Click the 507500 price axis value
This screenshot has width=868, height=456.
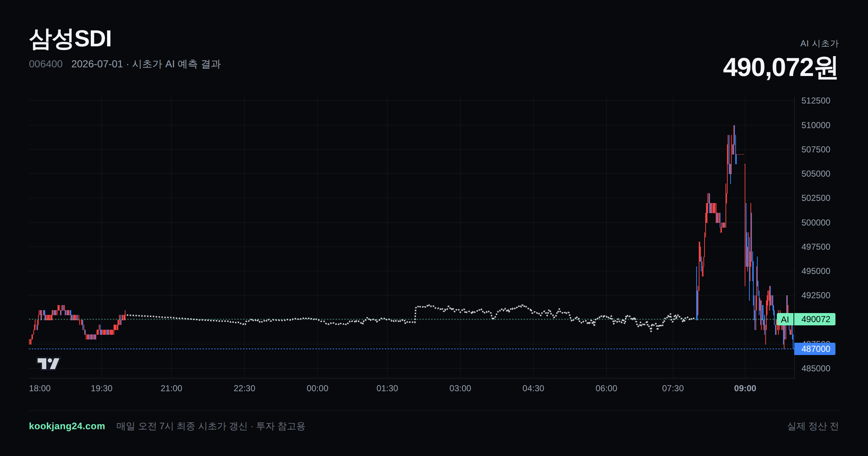pyautogui.click(x=816, y=149)
